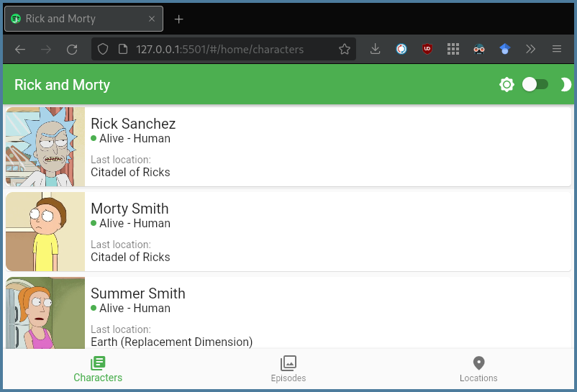Click the sun light-mode icon
The height and width of the screenshot is (392, 577).
506,85
